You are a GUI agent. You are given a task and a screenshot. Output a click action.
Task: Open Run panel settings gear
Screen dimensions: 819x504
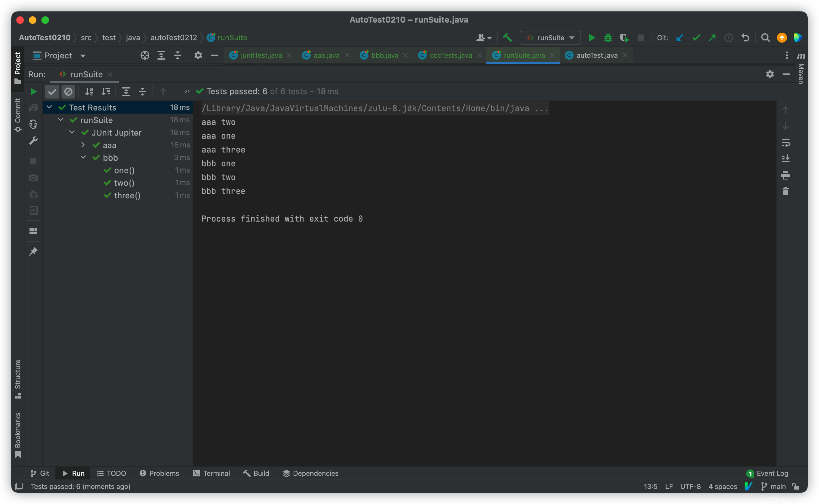(770, 74)
